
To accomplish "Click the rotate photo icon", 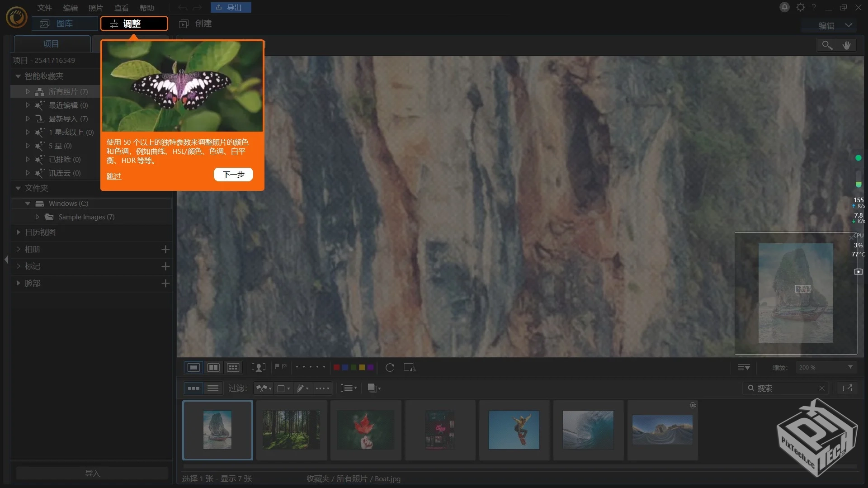I will tap(390, 368).
